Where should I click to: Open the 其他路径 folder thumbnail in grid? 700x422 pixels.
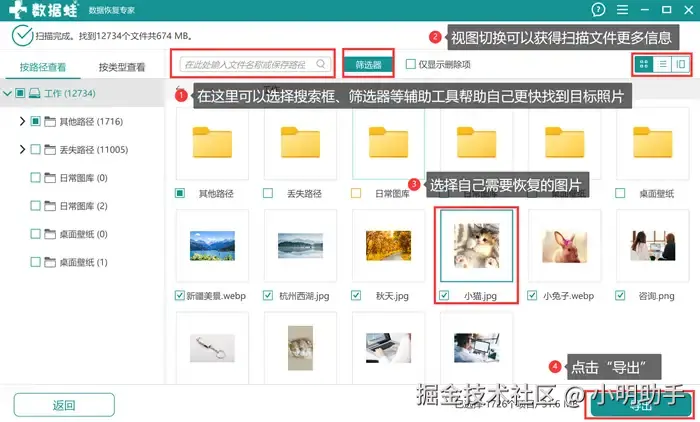point(212,143)
